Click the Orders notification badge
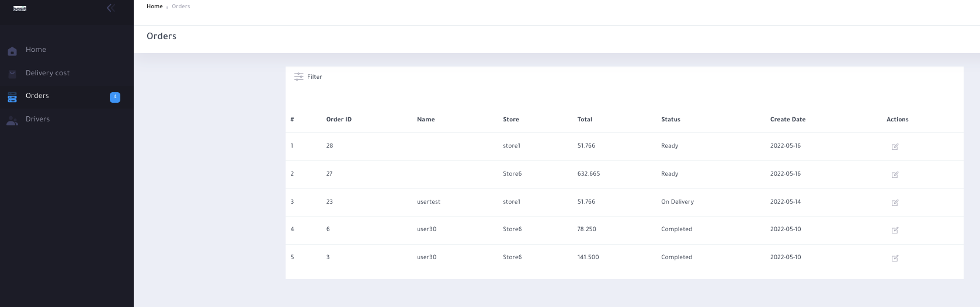The width and height of the screenshot is (980, 307). click(x=115, y=97)
